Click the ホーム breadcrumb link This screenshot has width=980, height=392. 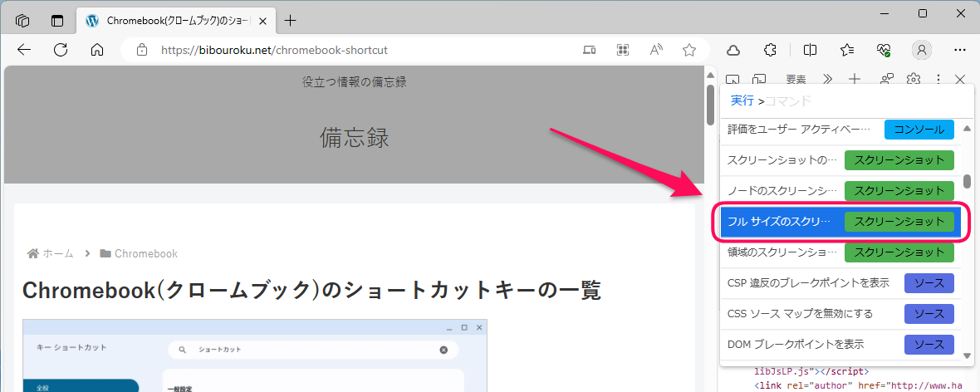click(51, 253)
